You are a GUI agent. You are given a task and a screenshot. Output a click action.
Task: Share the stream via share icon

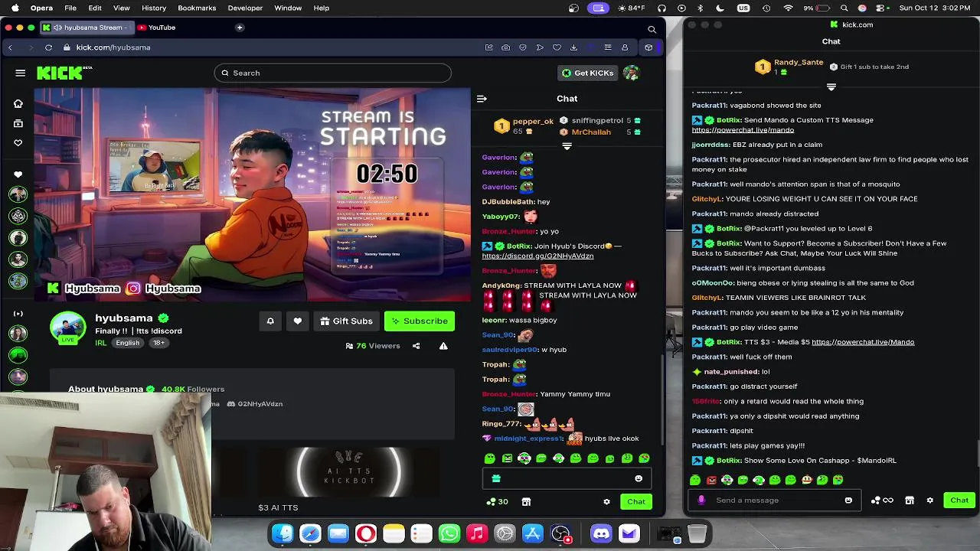416,346
